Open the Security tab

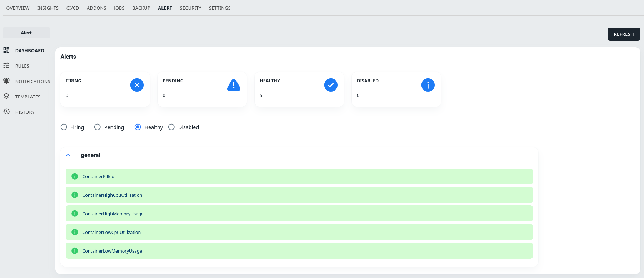pyautogui.click(x=191, y=8)
